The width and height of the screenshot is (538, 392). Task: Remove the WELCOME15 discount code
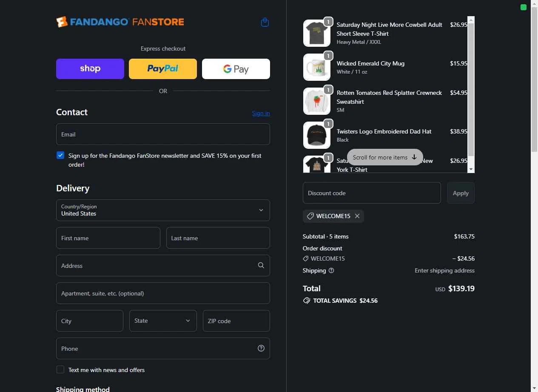tap(357, 216)
